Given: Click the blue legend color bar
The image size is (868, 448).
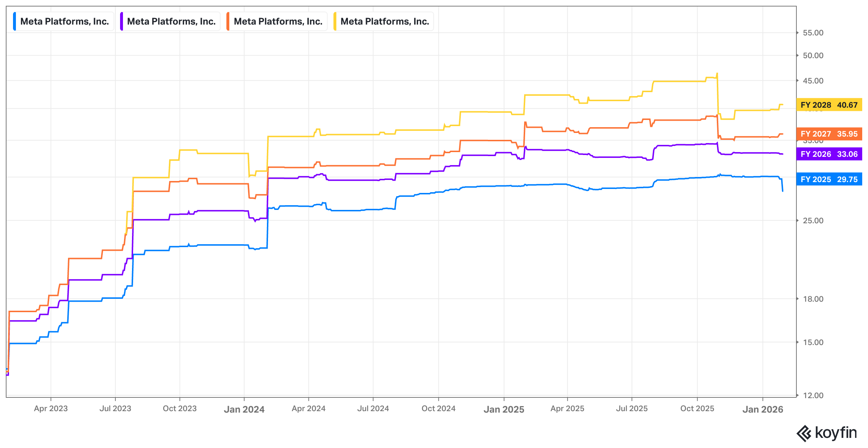Looking at the screenshot, I should pyautogui.click(x=14, y=21).
